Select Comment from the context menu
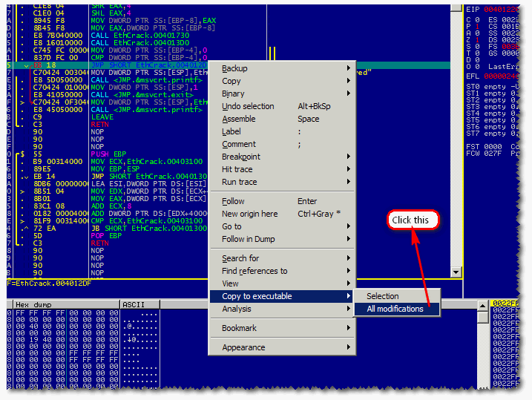This screenshot has height=400, width=532. (239, 144)
